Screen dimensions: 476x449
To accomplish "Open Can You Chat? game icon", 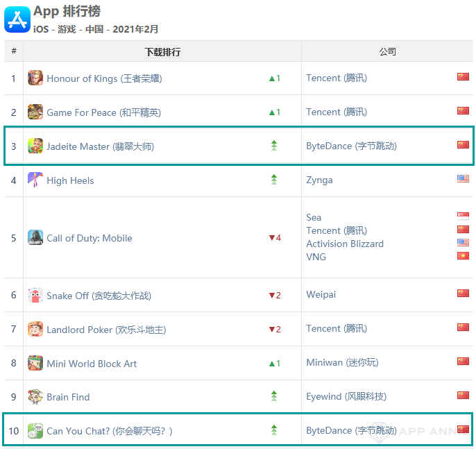I will [35, 431].
